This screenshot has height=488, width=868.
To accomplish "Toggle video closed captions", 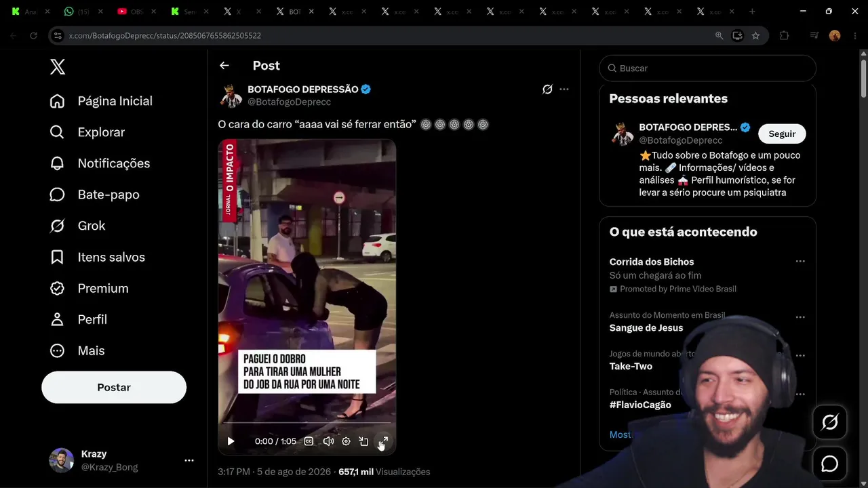I will pos(309,441).
